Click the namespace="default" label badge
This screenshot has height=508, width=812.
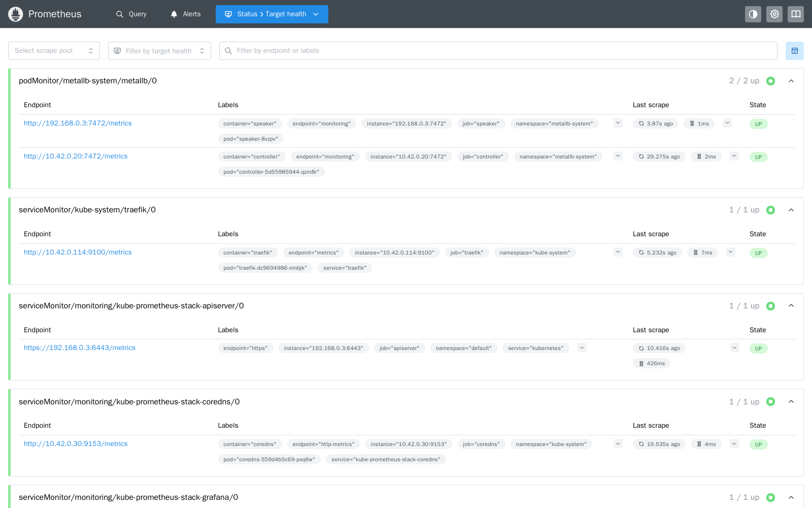[x=464, y=348]
